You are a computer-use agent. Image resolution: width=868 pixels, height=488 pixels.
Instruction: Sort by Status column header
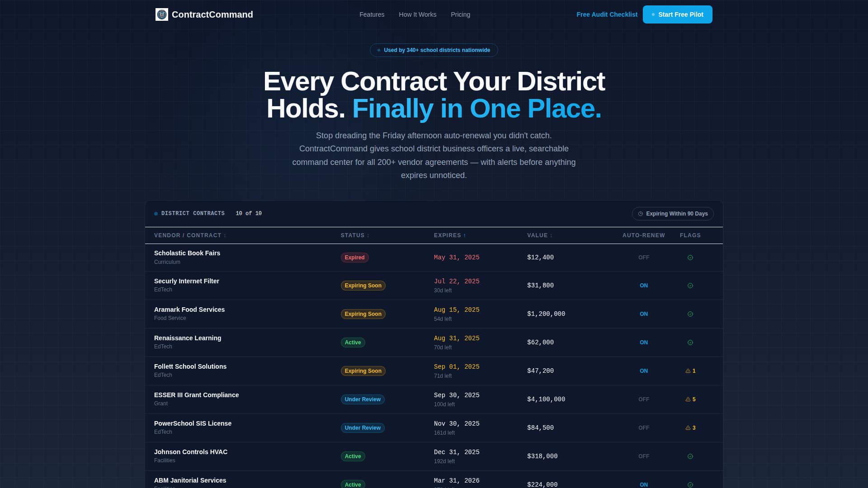click(x=355, y=235)
